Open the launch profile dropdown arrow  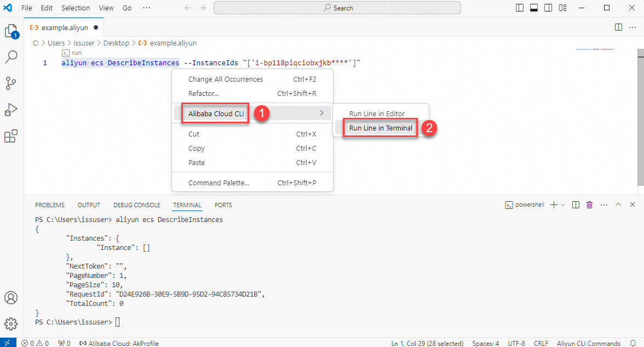563,205
